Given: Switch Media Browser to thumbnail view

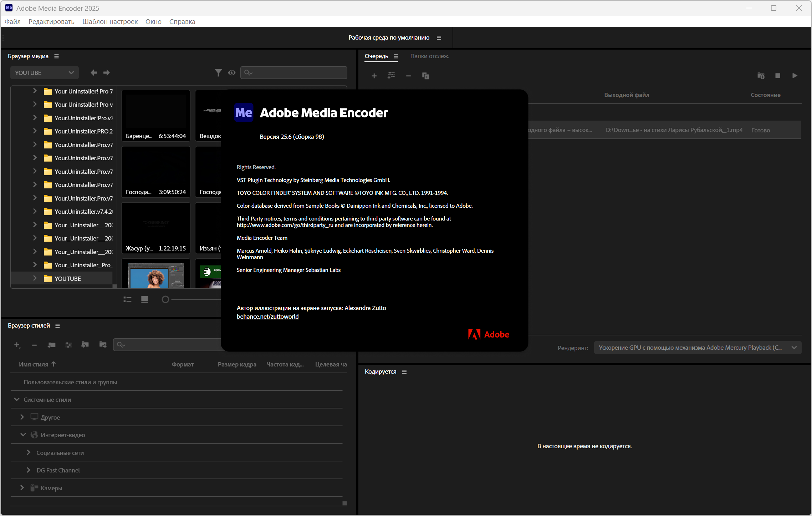Looking at the screenshot, I should 144,299.
